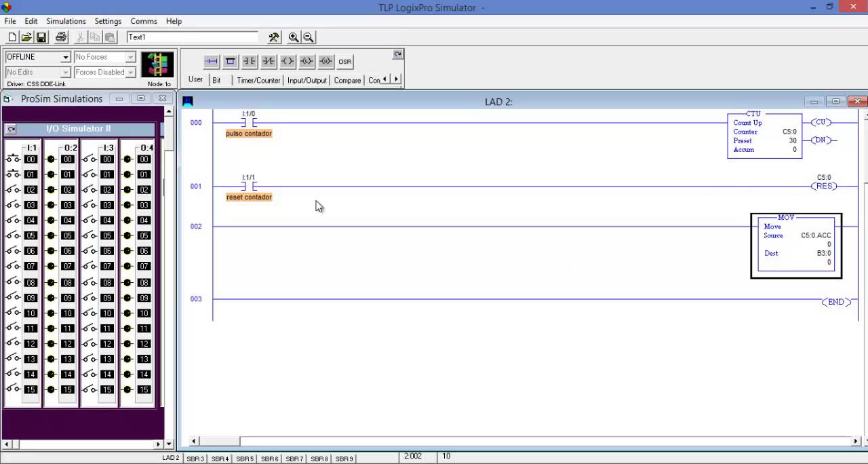
Task: Create a new file with the New icon
Action: 12,37
